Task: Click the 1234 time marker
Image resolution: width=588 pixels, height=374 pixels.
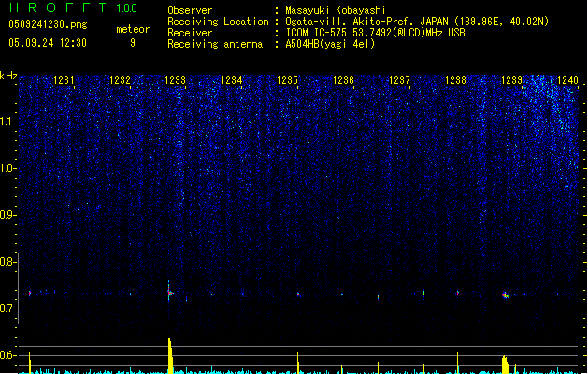Action: tap(232, 80)
